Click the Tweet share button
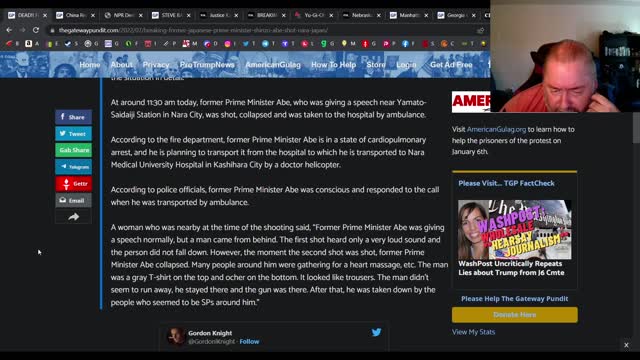Screen dimensions: 640x360 pyautogui.click(x=73, y=133)
